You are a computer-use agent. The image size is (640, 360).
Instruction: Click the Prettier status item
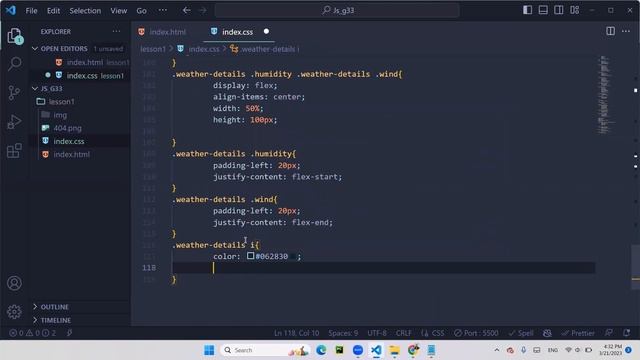coord(578,333)
